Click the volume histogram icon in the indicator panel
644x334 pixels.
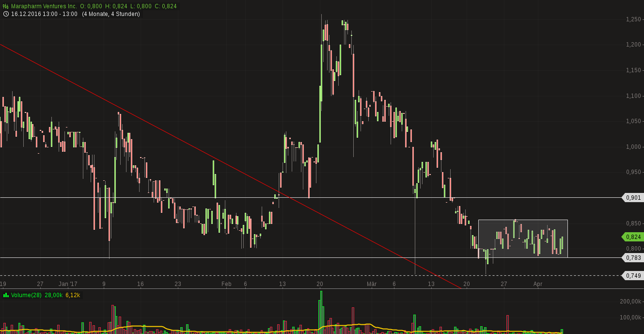click(x=6, y=295)
